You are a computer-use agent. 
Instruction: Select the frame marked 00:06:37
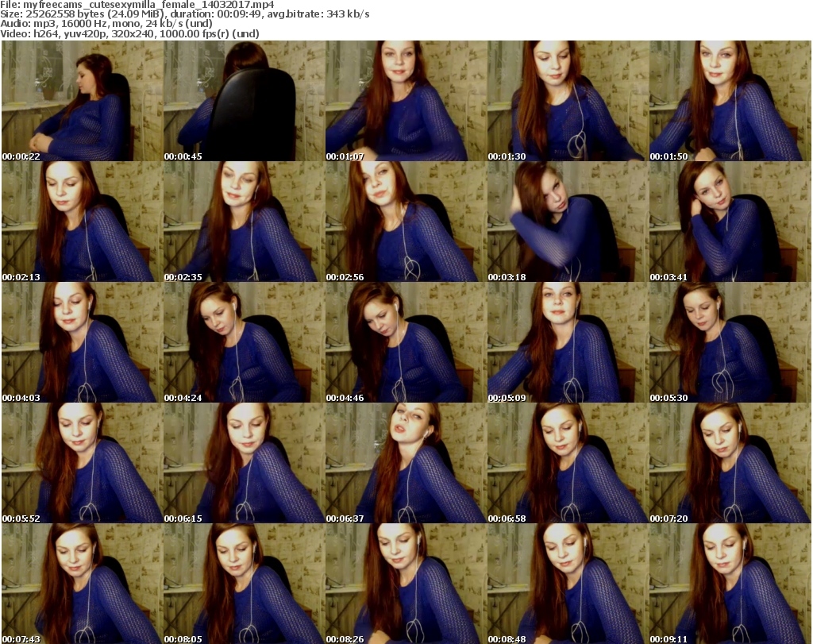coord(406,462)
